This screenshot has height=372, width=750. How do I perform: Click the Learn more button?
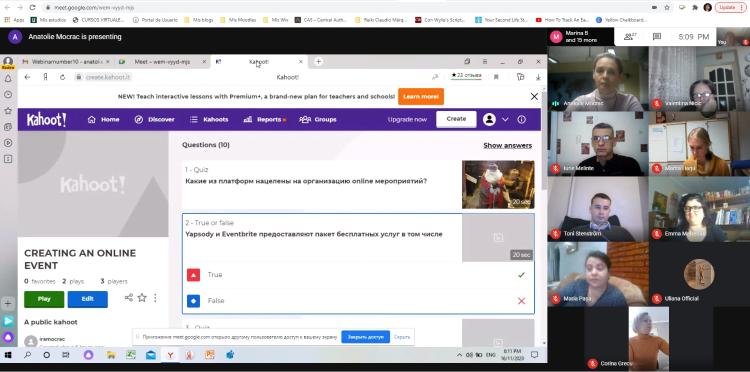[x=421, y=97]
